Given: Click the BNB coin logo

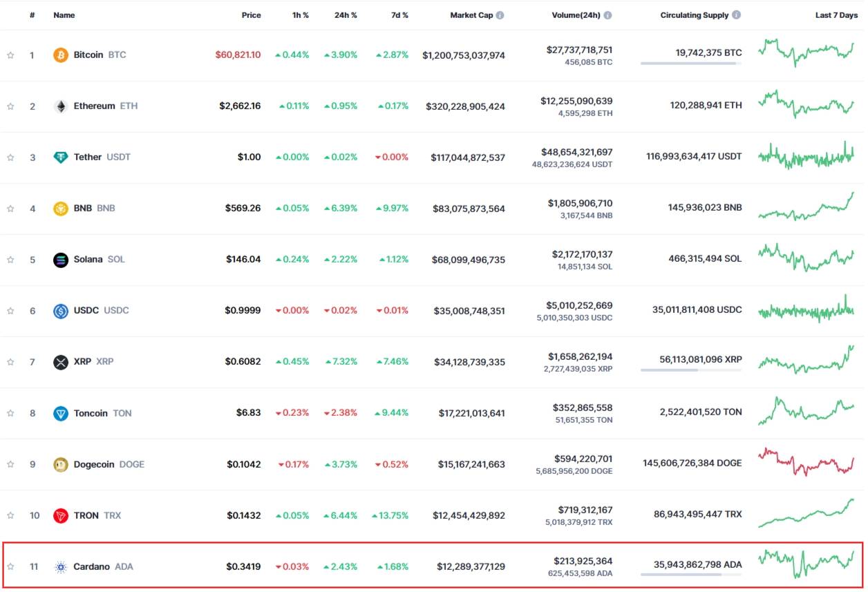Looking at the screenshot, I should point(61,208).
